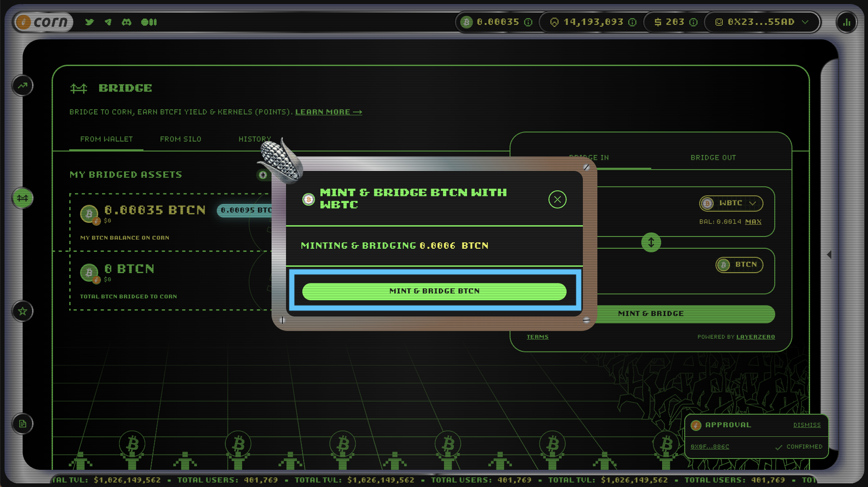This screenshot has width=868, height=487.
Task: Click the dialog title coin icon
Action: pos(308,199)
